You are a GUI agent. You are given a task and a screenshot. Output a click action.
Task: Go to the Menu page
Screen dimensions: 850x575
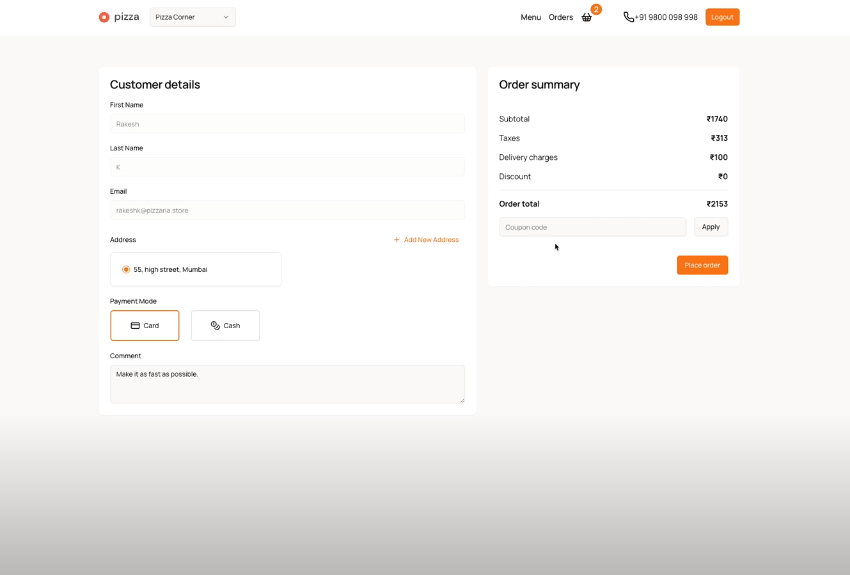(531, 17)
